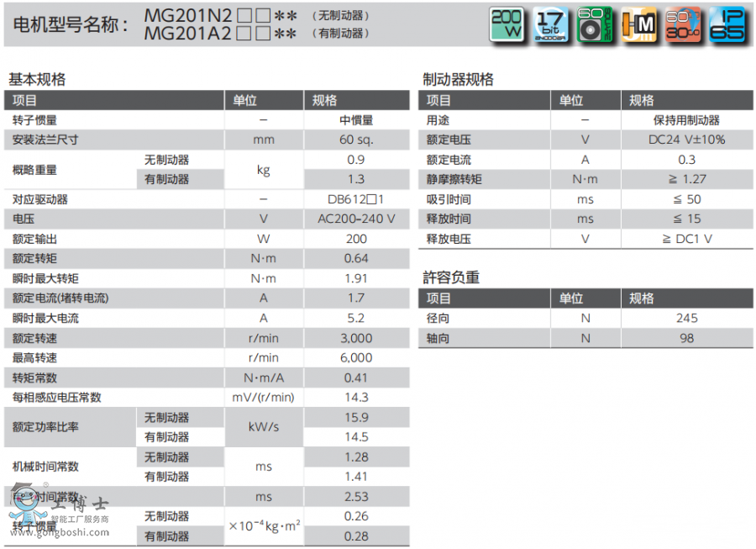This screenshot has width=756, height=549.
Task: Click the 6000/3000 speed icon
Action: point(683,24)
